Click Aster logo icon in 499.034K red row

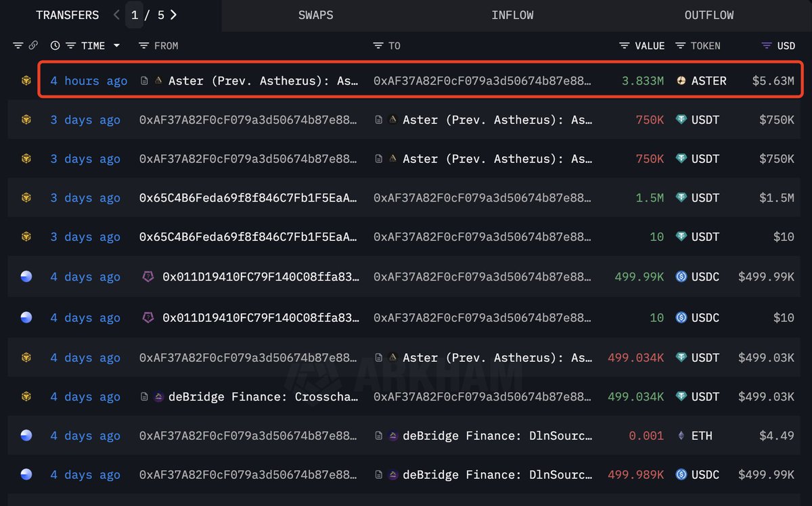(393, 357)
